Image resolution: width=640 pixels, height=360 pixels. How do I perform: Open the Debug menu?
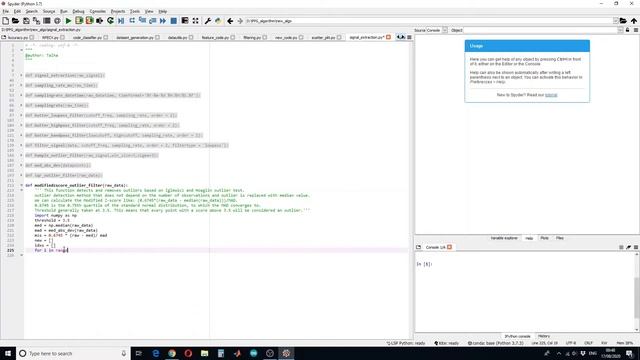click(78, 11)
